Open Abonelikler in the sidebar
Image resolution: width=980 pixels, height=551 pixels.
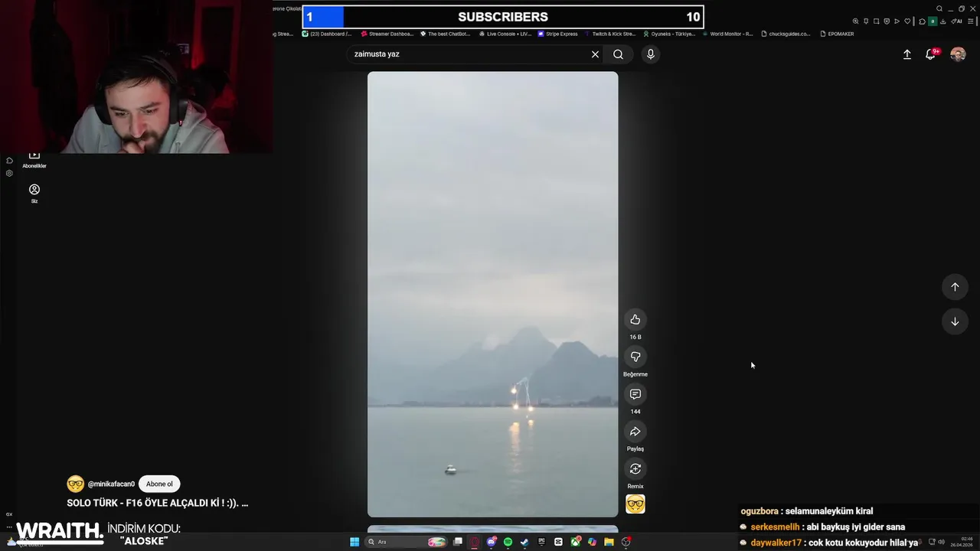click(34, 160)
